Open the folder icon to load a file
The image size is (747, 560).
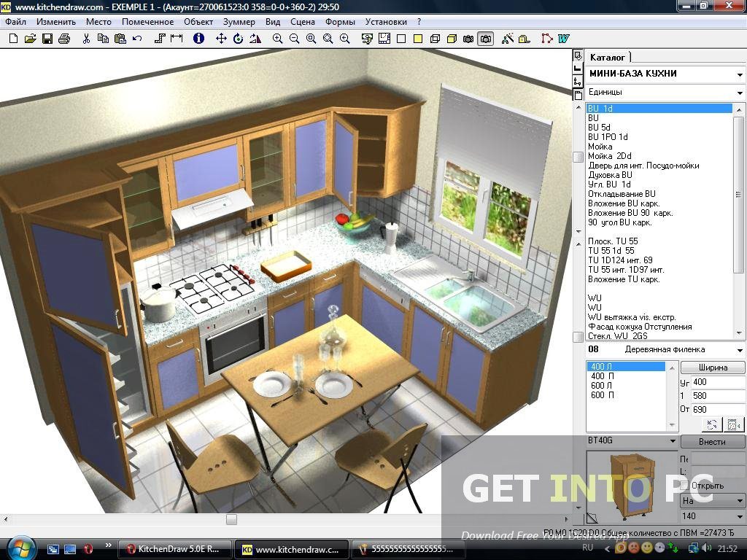(x=30, y=38)
